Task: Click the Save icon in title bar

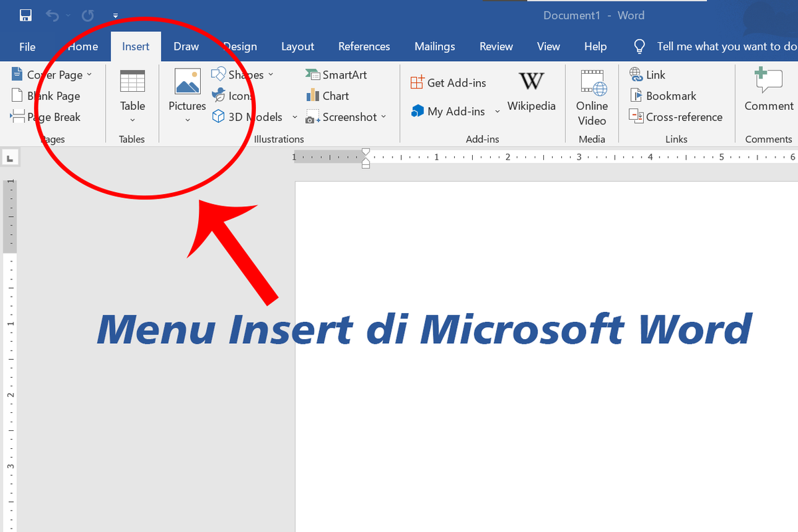Action: [x=26, y=15]
